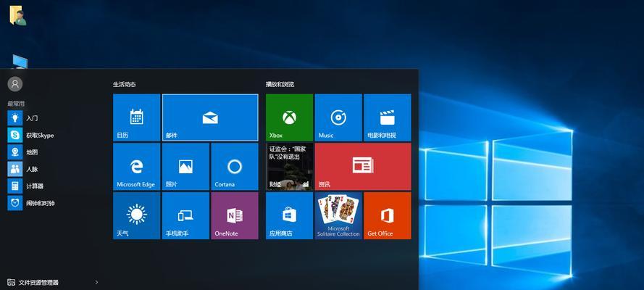Open 获取Skype from the most-used list
The image size is (644, 290).
pos(54,135)
